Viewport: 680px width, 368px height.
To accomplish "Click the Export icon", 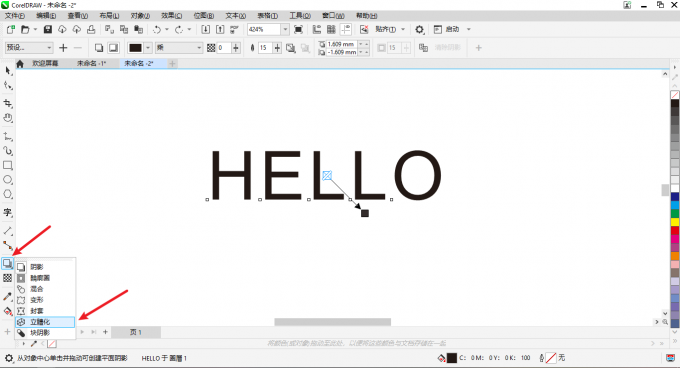I will (x=220, y=29).
